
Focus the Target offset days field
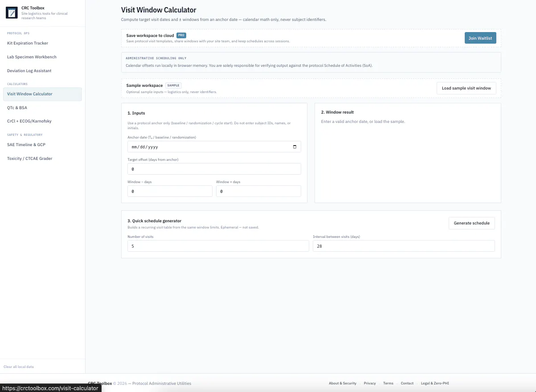tap(214, 169)
